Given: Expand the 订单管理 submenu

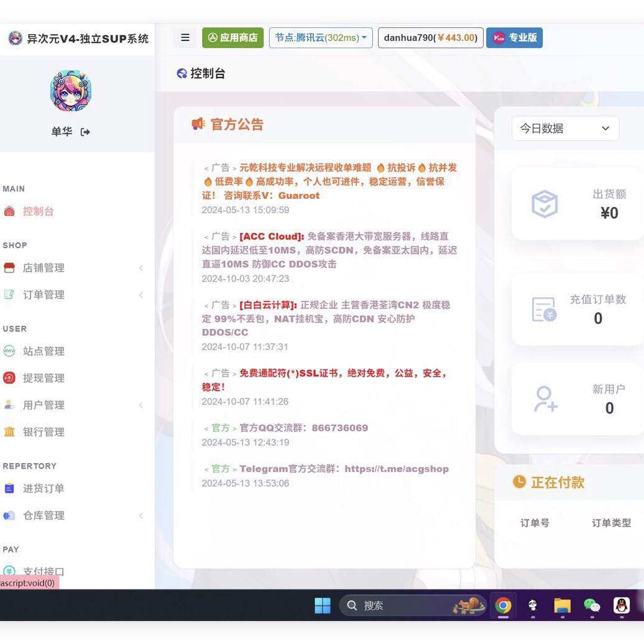Looking at the screenshot, I should [x=141, y=295].
